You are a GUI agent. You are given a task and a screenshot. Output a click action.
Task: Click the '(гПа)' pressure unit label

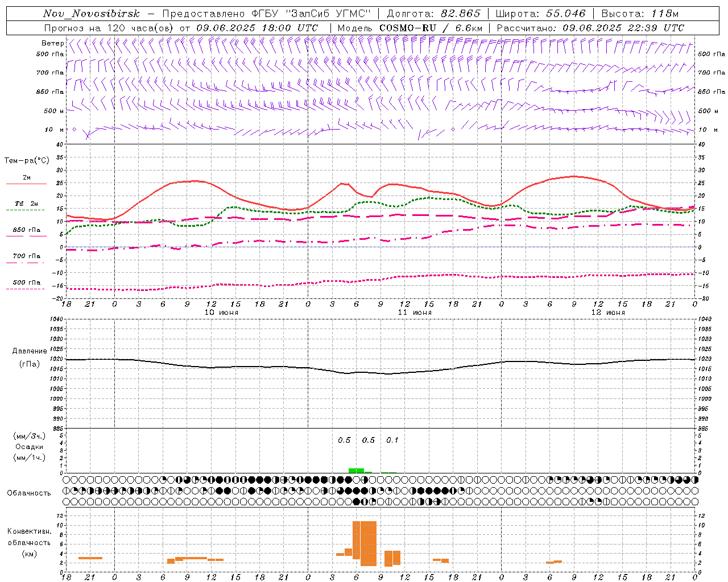click(30, 364)
